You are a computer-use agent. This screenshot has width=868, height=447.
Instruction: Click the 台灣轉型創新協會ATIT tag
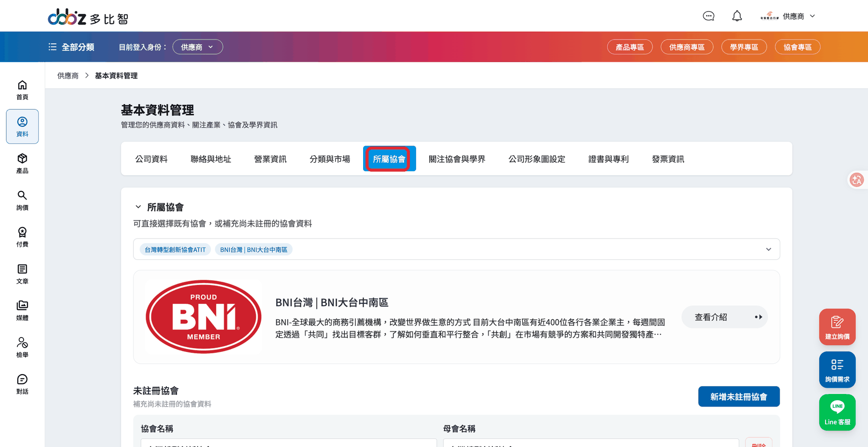click(175, 249)
